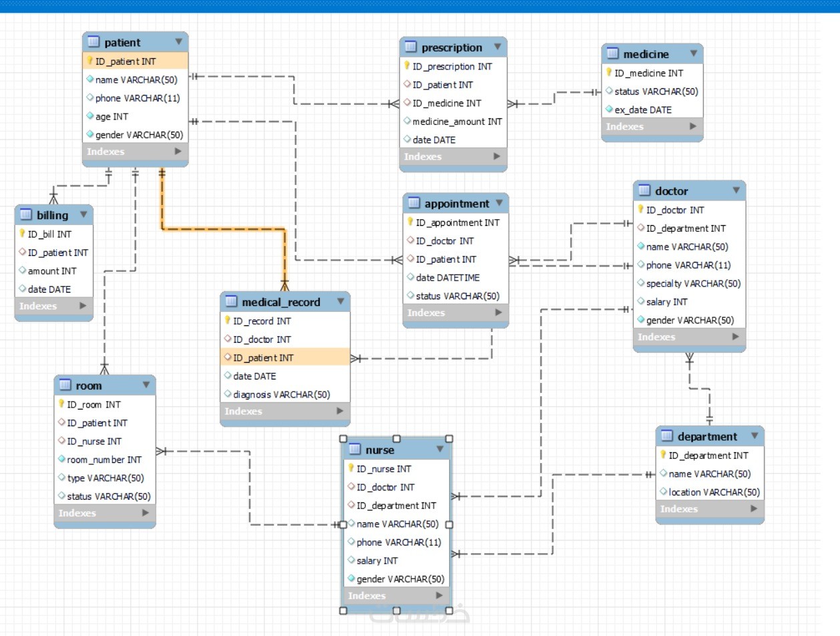Select 'date DATETIME' column in appointment
Image resolution: width=840 pixels, height=636 pixels.
click(x=456, y=277)
